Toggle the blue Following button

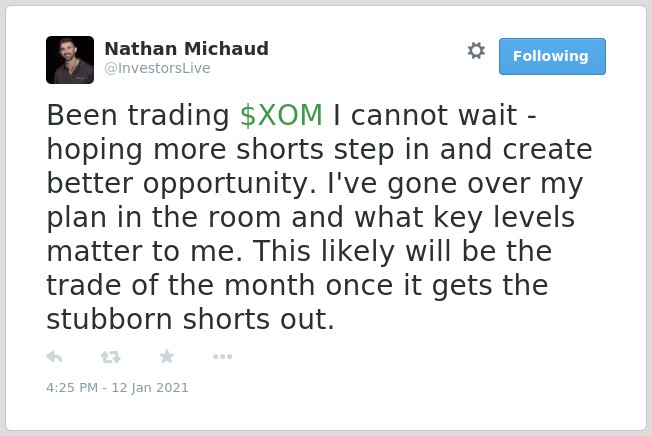552,57
